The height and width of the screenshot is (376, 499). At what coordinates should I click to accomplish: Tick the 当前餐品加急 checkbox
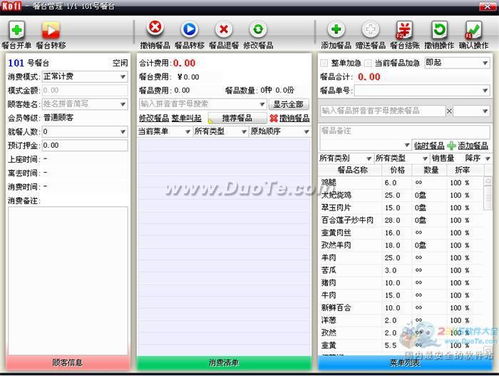(x=368, y=63)
